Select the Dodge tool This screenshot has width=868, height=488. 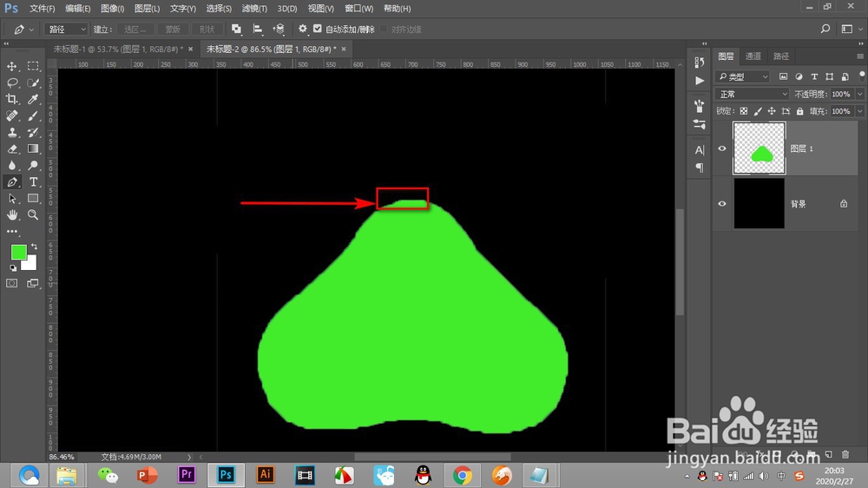click(33, 165)
